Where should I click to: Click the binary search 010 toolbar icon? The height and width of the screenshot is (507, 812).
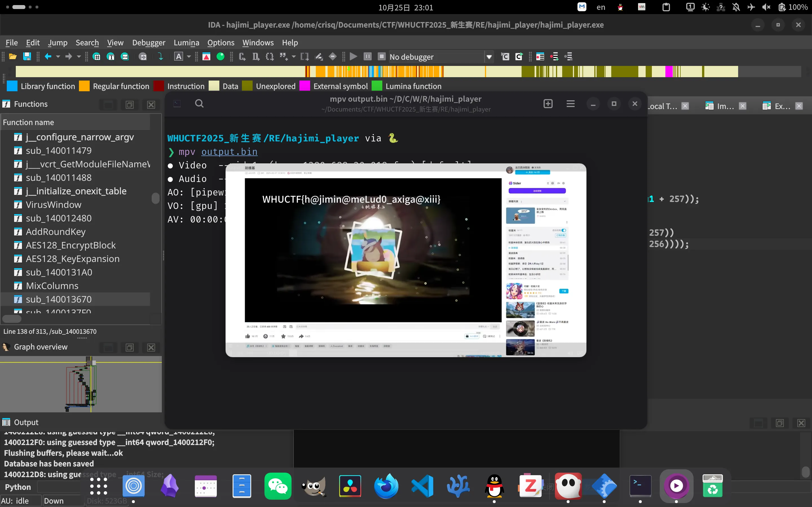tap(125, 56)
